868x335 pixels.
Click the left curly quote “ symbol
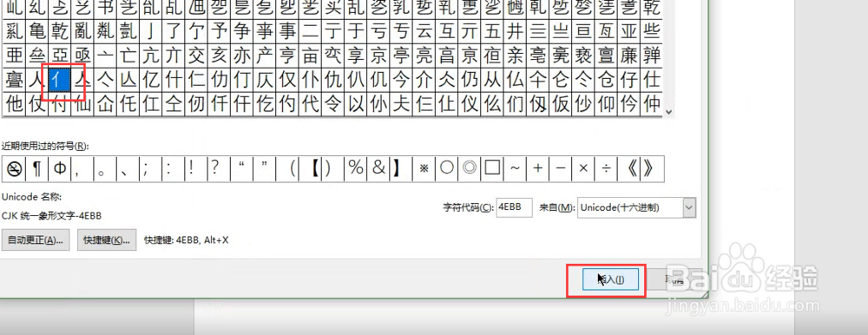click(241, 169)
